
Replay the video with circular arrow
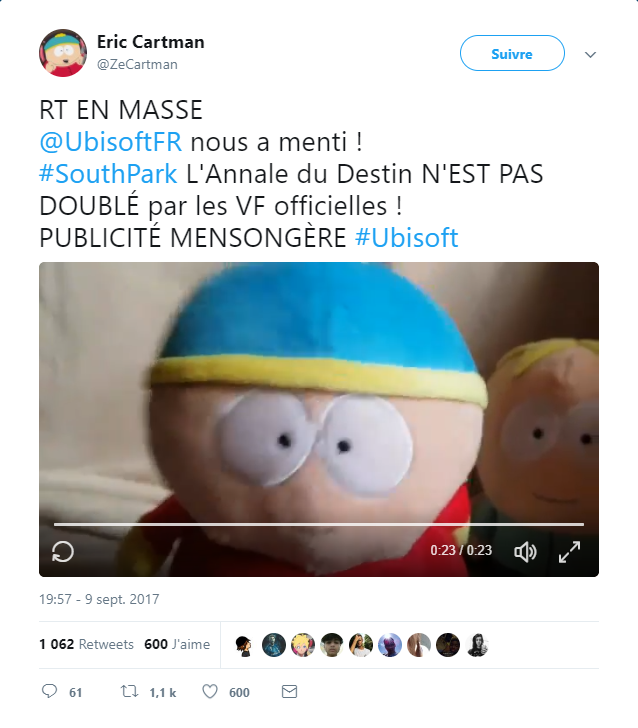63,552
